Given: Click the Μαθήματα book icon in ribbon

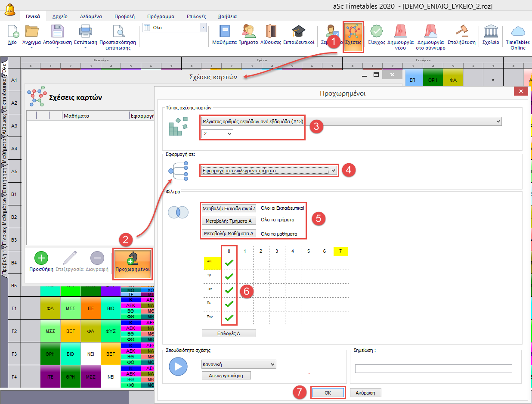Looking at the screenshot, I should coord(224,34).
